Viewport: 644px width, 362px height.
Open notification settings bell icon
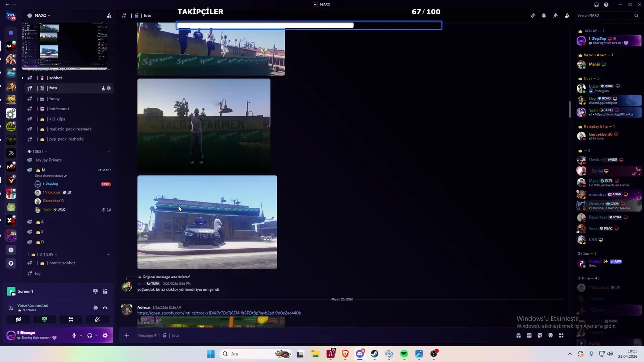click(544, 15)
